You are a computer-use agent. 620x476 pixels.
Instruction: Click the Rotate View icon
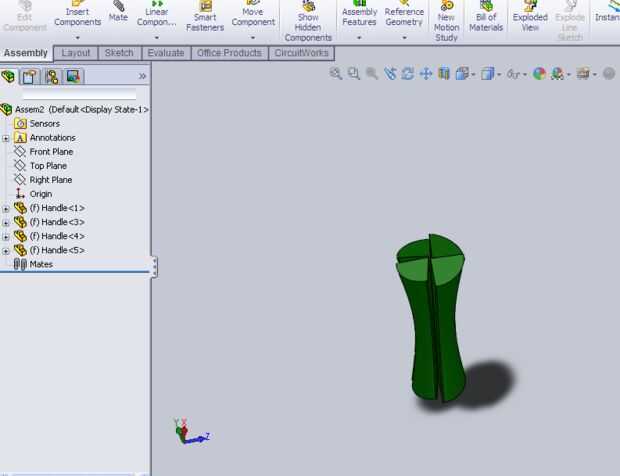tap(408, 74)
